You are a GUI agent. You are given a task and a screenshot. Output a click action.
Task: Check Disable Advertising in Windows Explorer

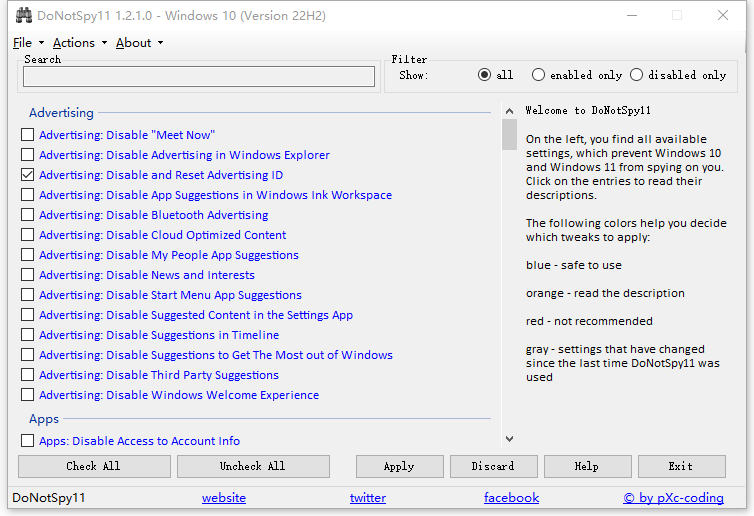[x=27, y=155]
